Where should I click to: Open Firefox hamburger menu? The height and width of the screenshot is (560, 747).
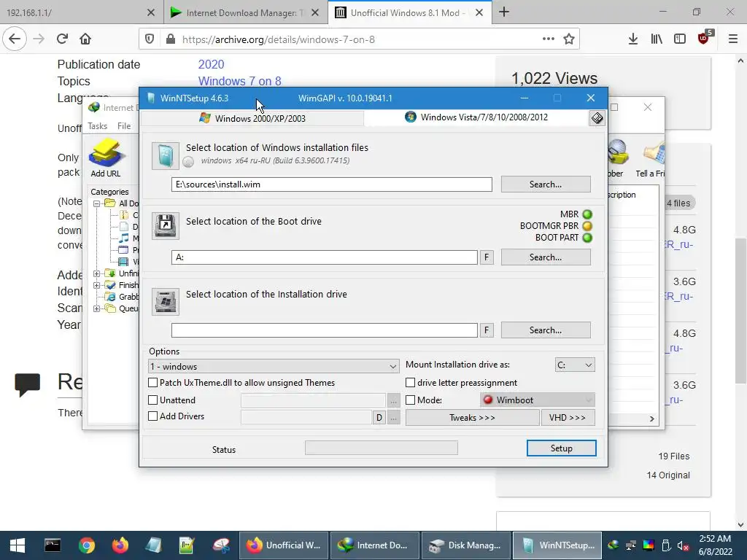point(733,39)
